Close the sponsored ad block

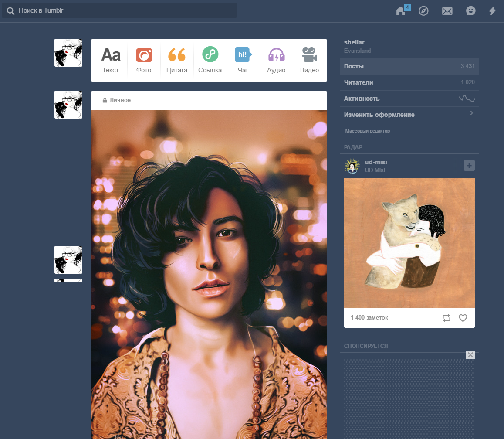(470, 355)
